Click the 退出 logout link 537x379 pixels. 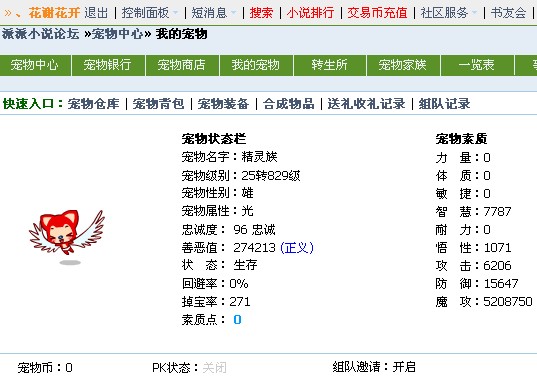click(96, 13)
